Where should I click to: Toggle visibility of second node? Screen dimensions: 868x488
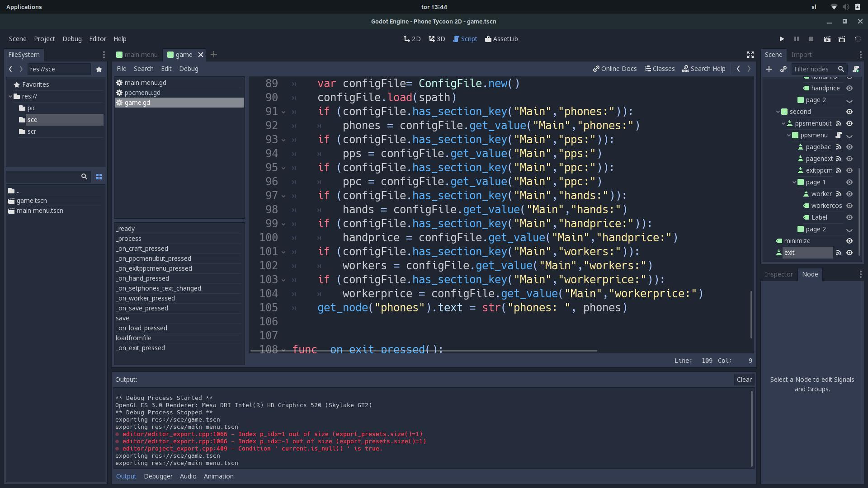tap(849, 112)
